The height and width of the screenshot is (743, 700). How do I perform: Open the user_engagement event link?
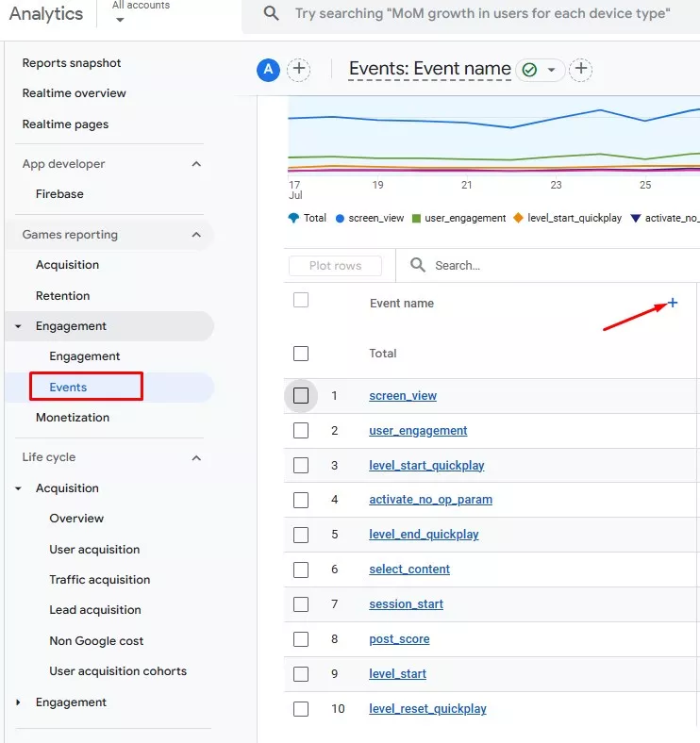(x=418, y=431)
